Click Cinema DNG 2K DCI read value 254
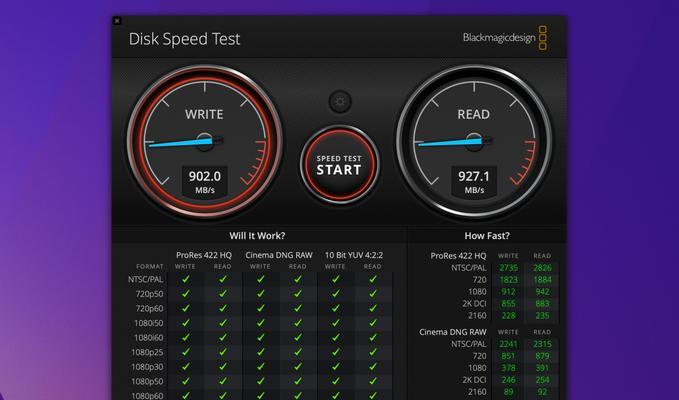Viewport: 679px width, 400px height. (542, 380)
